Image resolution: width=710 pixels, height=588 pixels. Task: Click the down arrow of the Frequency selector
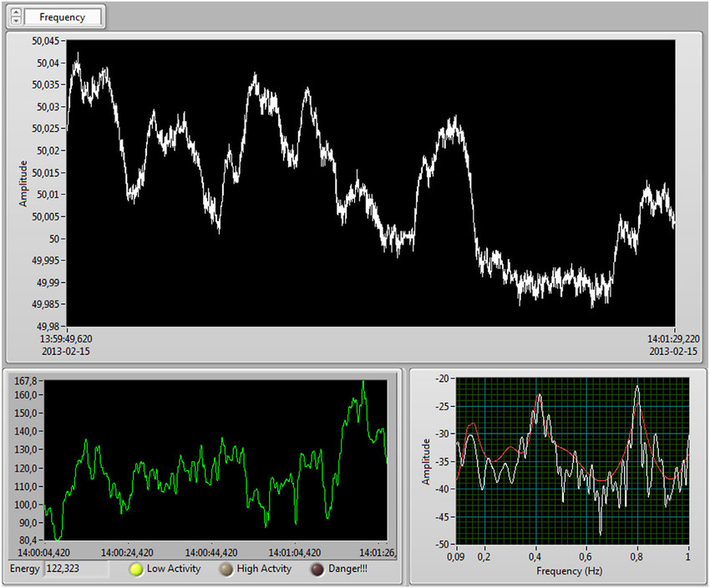click(x=17, y=20)
